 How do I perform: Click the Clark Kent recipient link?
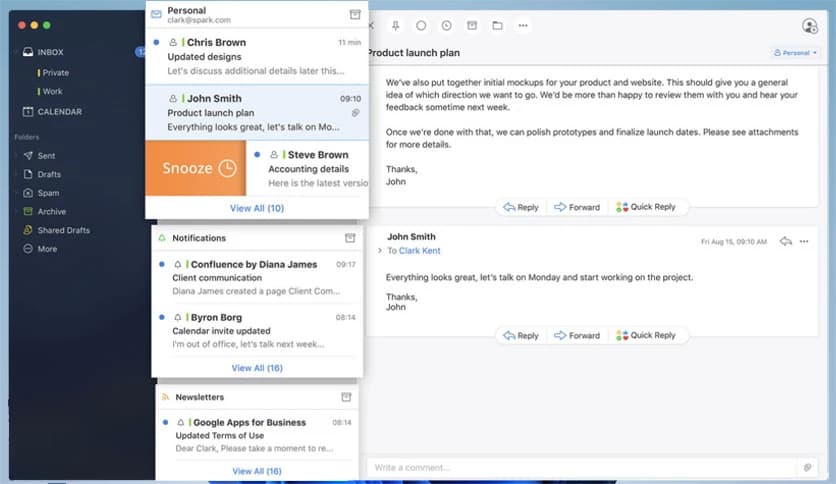[x=420, y=251]
